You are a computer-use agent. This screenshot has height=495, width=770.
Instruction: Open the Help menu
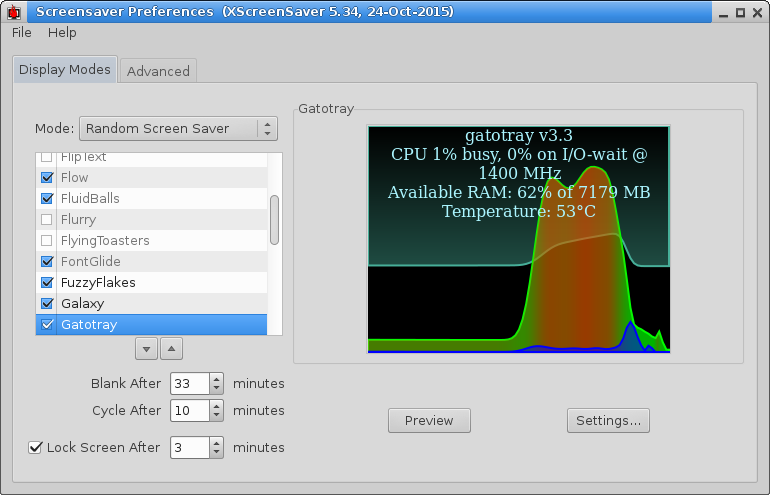[x=62, y=32]
